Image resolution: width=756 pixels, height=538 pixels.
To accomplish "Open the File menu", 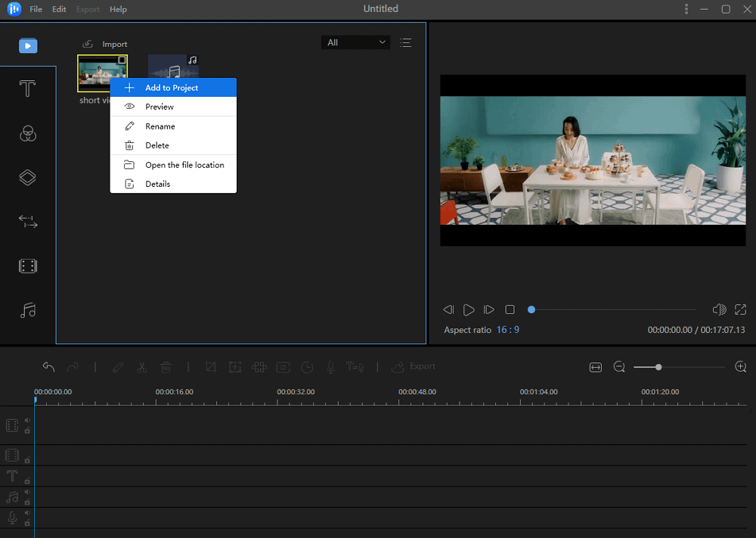I will (x=36, y=9).
